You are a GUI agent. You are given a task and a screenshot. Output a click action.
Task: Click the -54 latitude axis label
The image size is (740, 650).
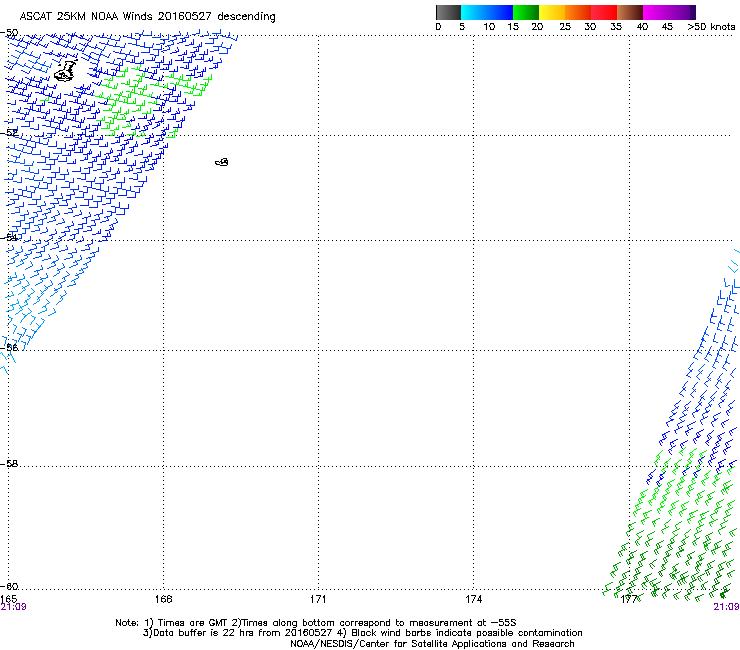click(x=9, y=237)
